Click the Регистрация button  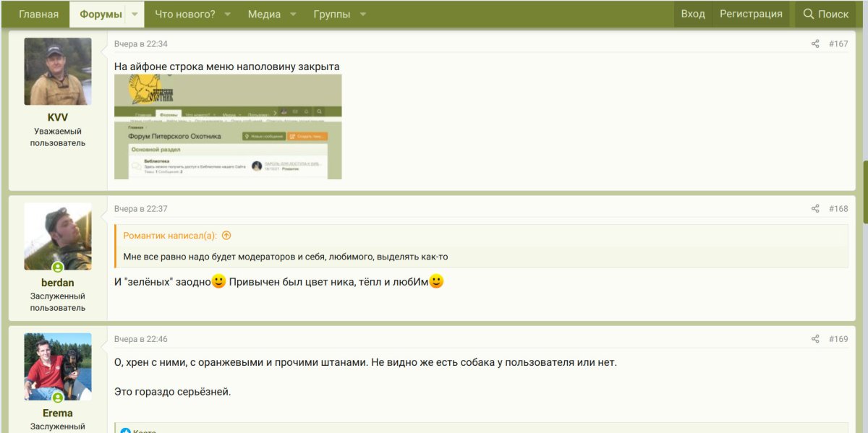coord(751,14)
